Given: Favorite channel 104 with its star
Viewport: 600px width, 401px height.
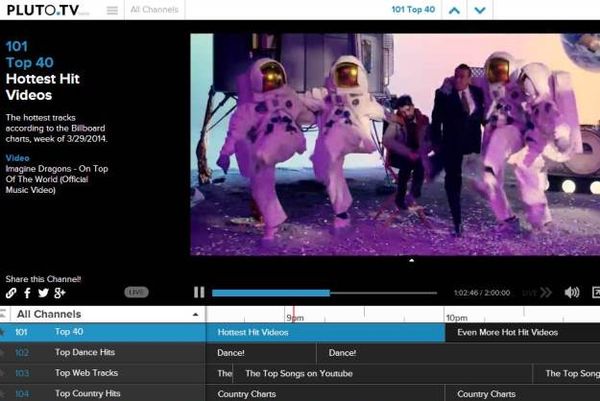Looking at the screenshot, I should pos(2,394).
